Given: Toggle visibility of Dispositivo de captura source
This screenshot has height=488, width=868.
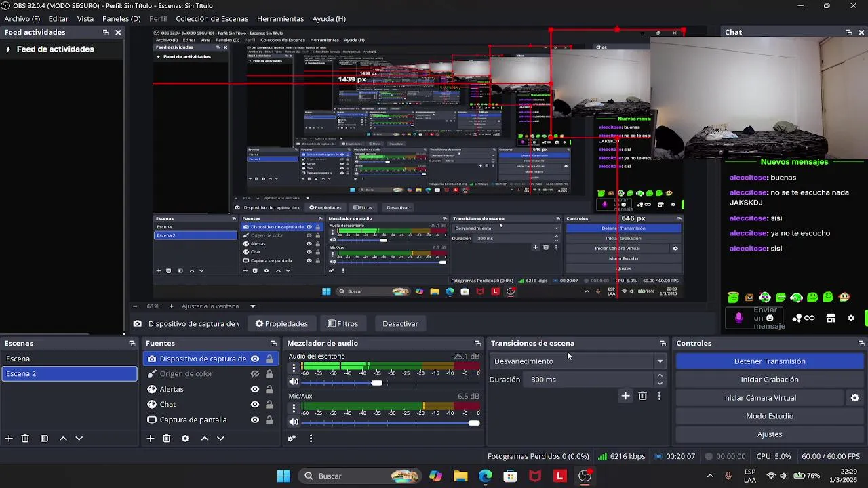Looking at the screenshot, I should (255, 359).
